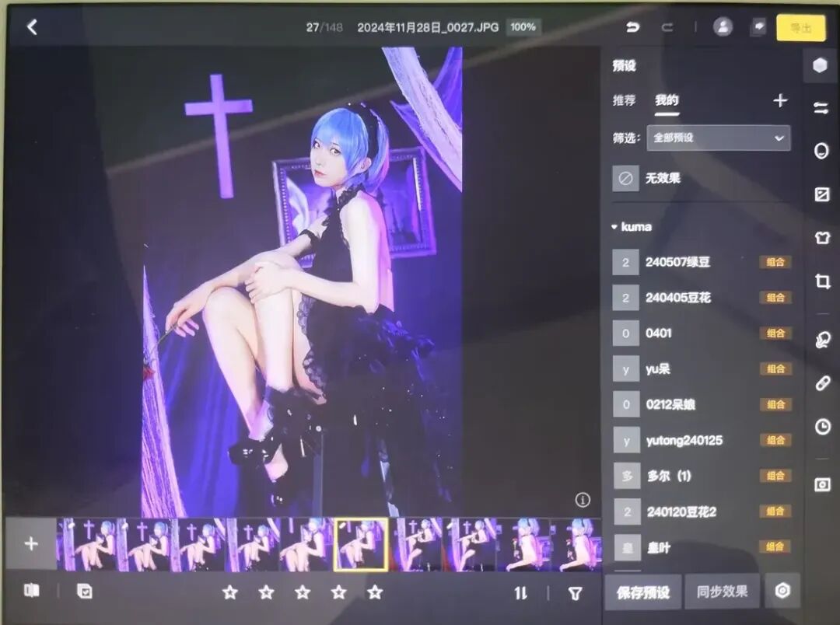
Task: Apply the yu呆 preset
Action: (702, 369)
